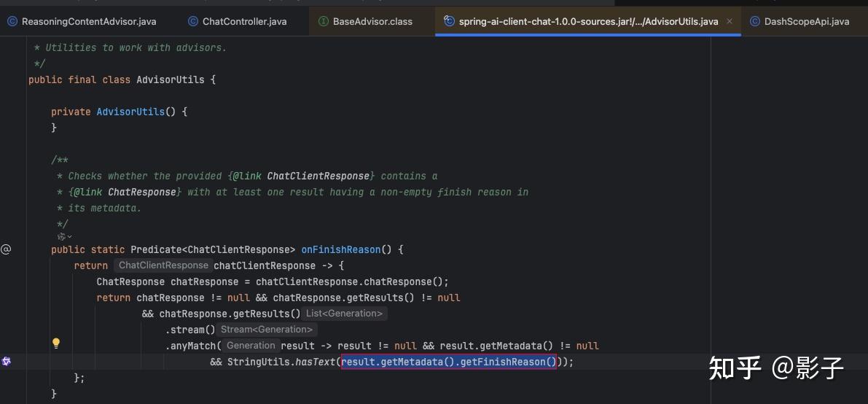The height and width of the screenshot is (404, 868).
Task: Click the hasText method call
Action: click(x=316, y=362)
